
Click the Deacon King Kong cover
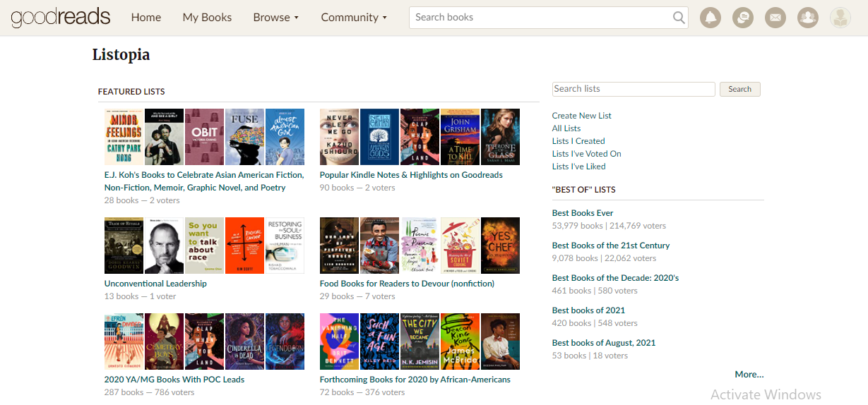(460, 341)
